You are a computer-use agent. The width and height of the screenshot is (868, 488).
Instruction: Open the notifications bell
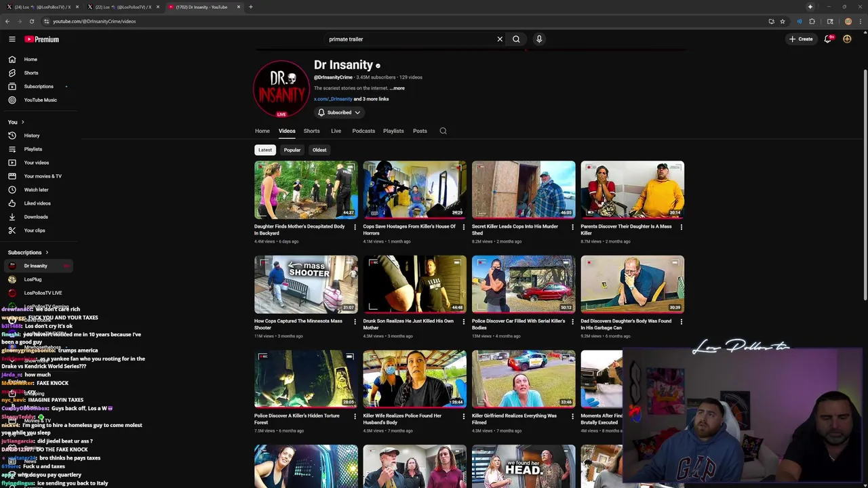pos(827,39)
